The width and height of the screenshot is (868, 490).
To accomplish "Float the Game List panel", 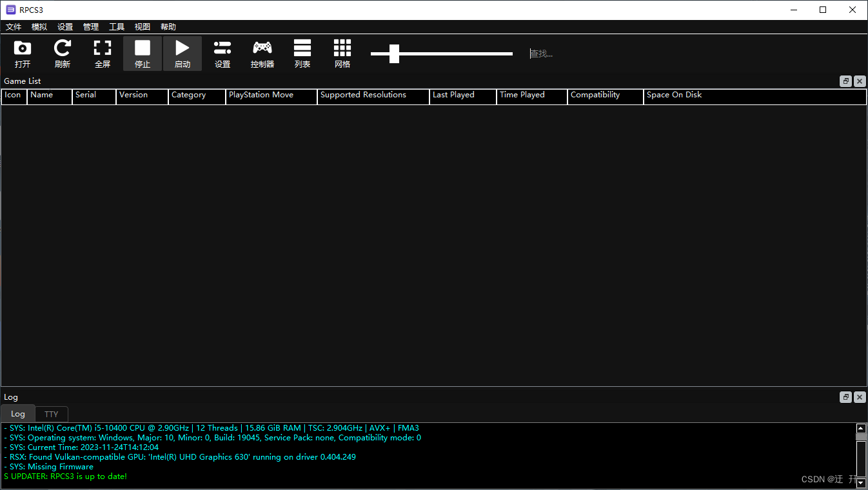I will coord(846,81).
